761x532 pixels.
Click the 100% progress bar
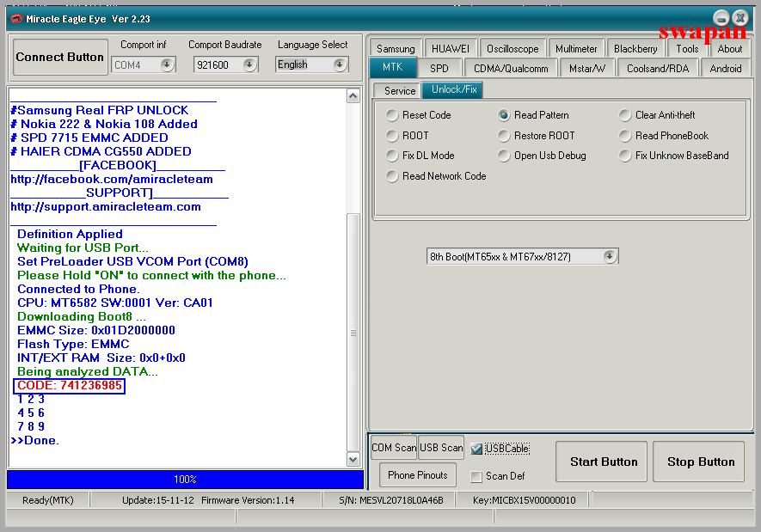coord(185,480)
